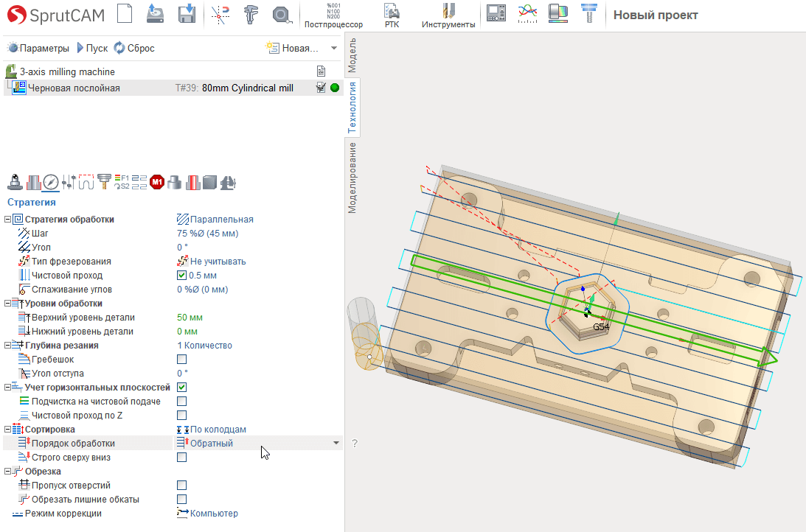The image size is (806, 532).
Task: Click the tool check icon on the Черновая послойная row
Action: (321, 88)
